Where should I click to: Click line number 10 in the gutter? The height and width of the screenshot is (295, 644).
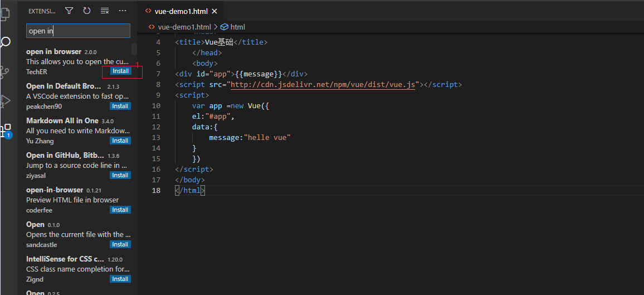tap(156, 106)
